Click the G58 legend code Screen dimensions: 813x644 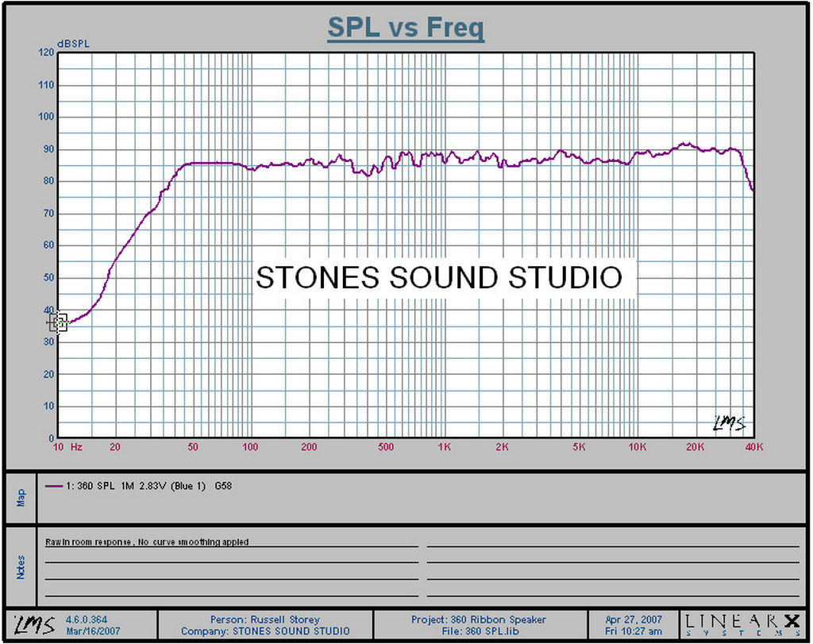coord(223,486)
